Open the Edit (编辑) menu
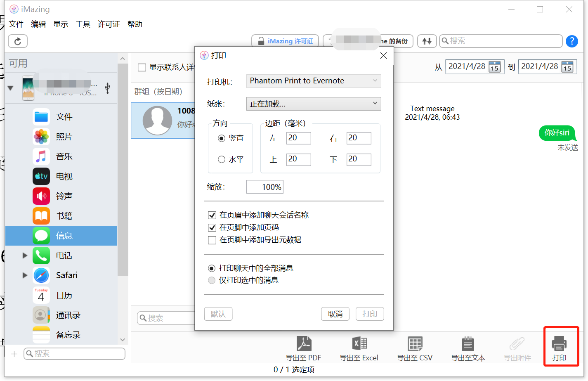 pos(38,24)
